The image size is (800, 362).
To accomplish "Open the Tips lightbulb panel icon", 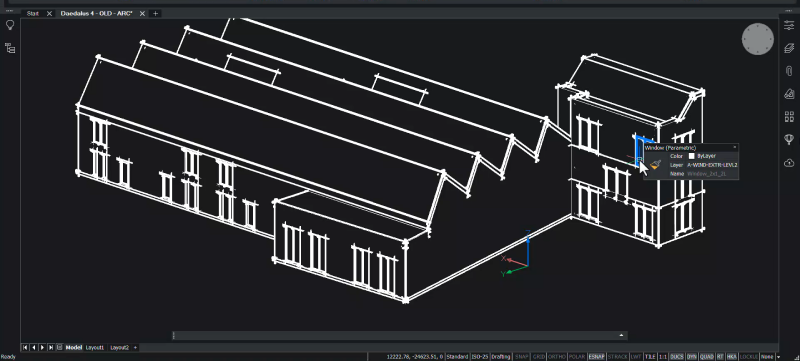I will pos(10,25).
